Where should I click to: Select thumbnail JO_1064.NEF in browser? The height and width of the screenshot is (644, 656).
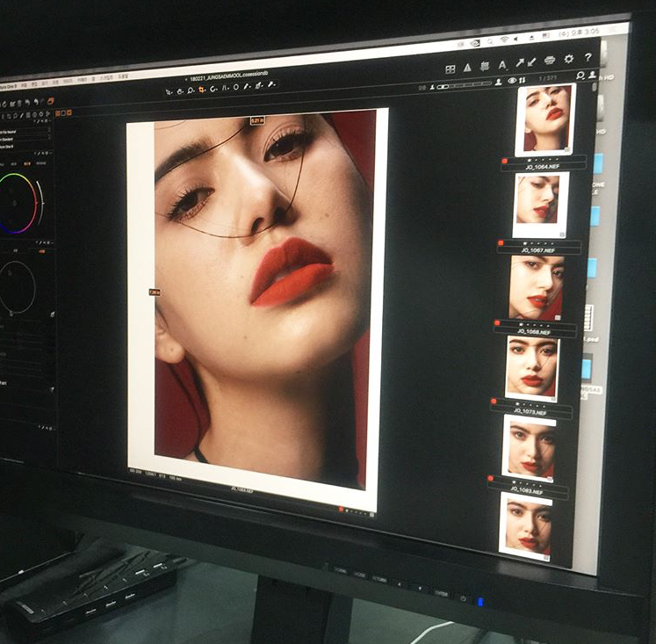pyautogui.click(x=545, y=119)
